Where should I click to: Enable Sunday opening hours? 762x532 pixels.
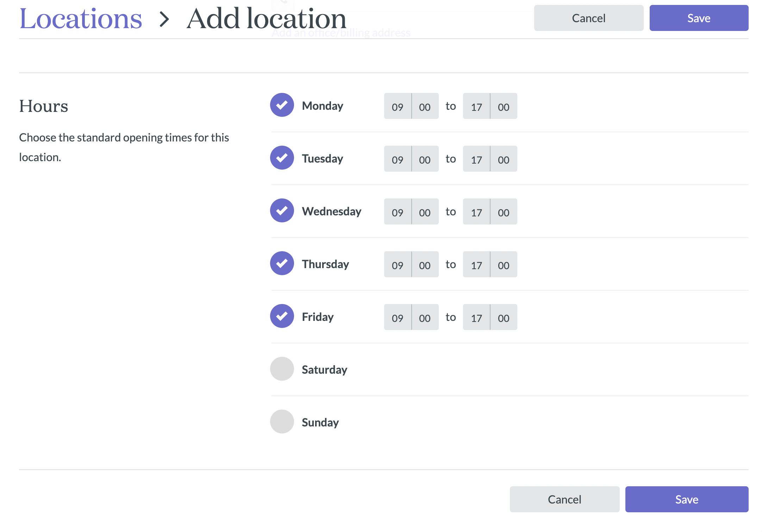[282, 422]
